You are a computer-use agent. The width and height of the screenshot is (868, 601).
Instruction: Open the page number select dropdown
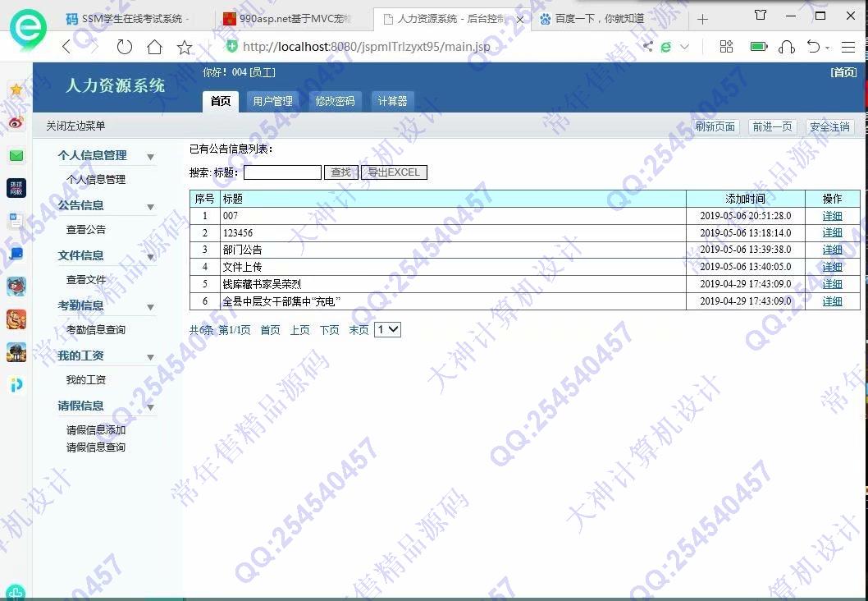click(x=387, y=329)
